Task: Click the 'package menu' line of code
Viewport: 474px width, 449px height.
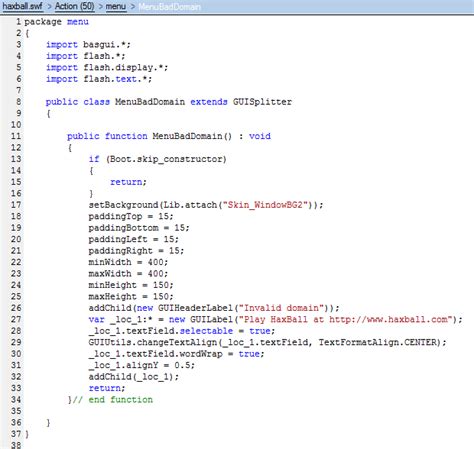Action: coord(56,22)
